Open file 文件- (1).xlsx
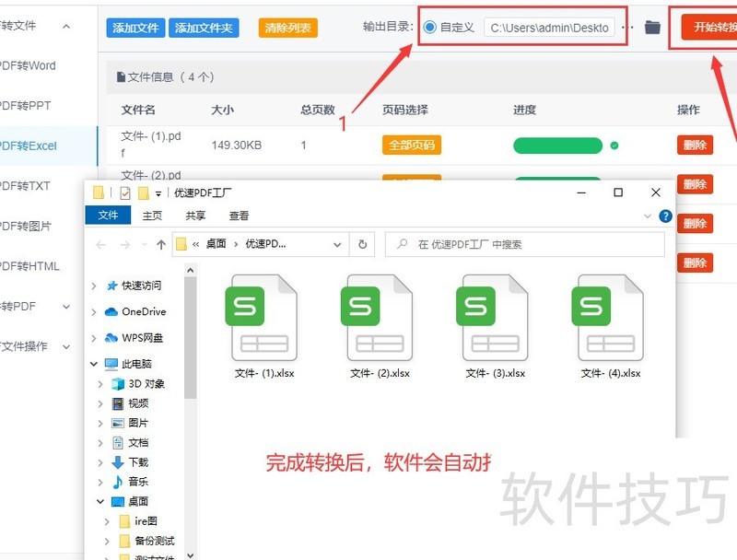The height and width of the screenshot is (560, 737). click(264, 328)
